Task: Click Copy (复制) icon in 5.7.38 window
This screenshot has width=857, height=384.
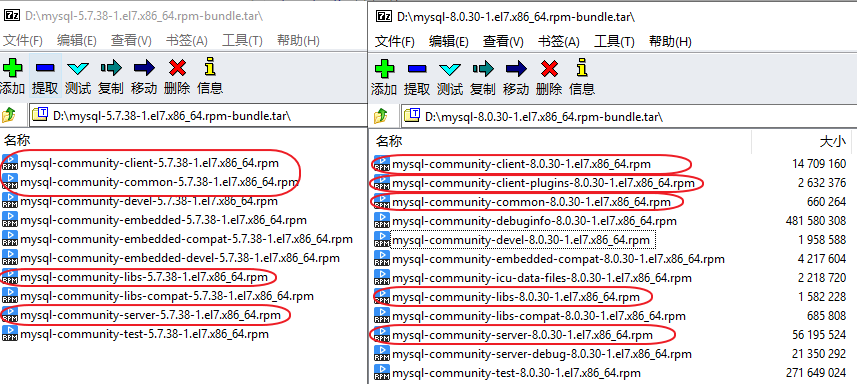Action: click(x=111, y=68)
